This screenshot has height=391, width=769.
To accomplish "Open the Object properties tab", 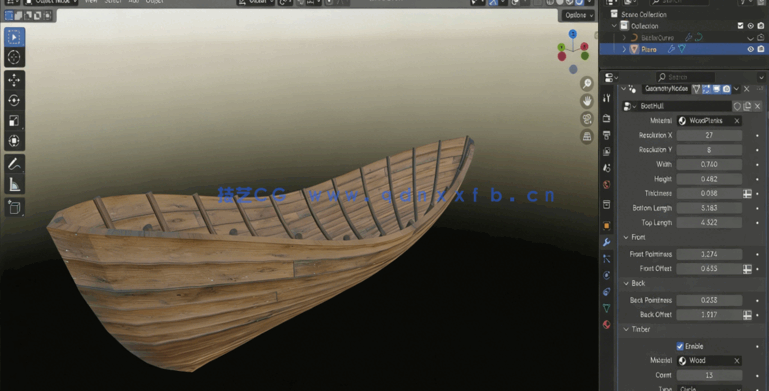I will tap(607, 226).
